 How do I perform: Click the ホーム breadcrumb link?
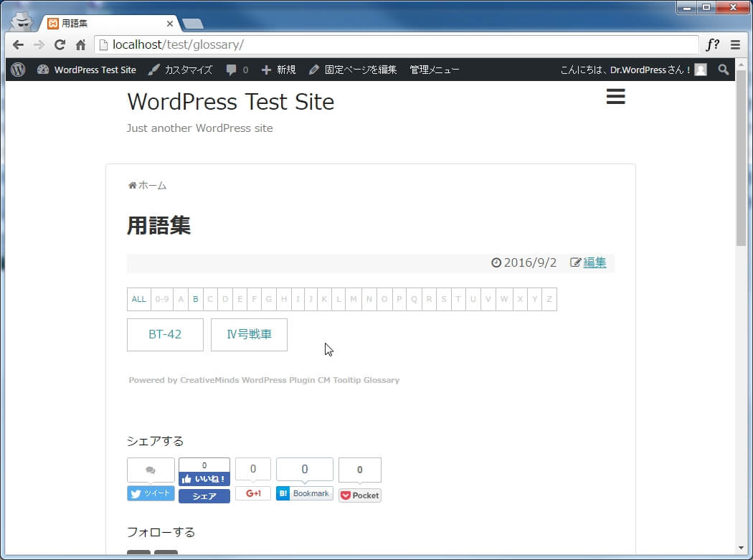(151, 185)
